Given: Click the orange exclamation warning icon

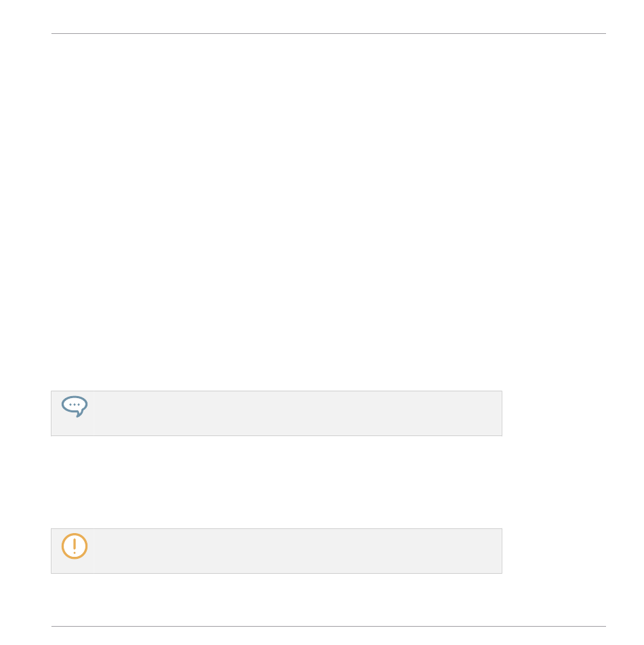Looking at the screenshot, I should click(75, 546).
